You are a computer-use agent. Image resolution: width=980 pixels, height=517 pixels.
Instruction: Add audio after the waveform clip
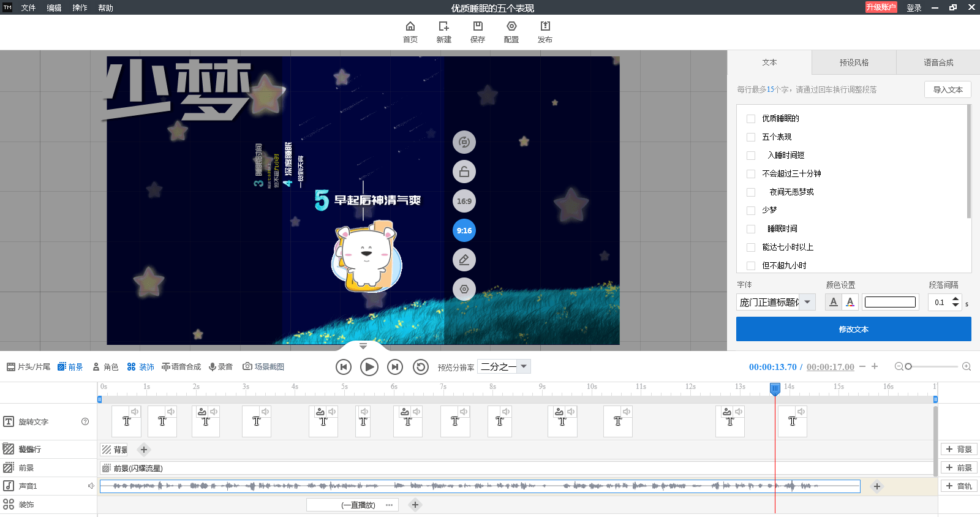pyautogui.click(x=877, y=486)
